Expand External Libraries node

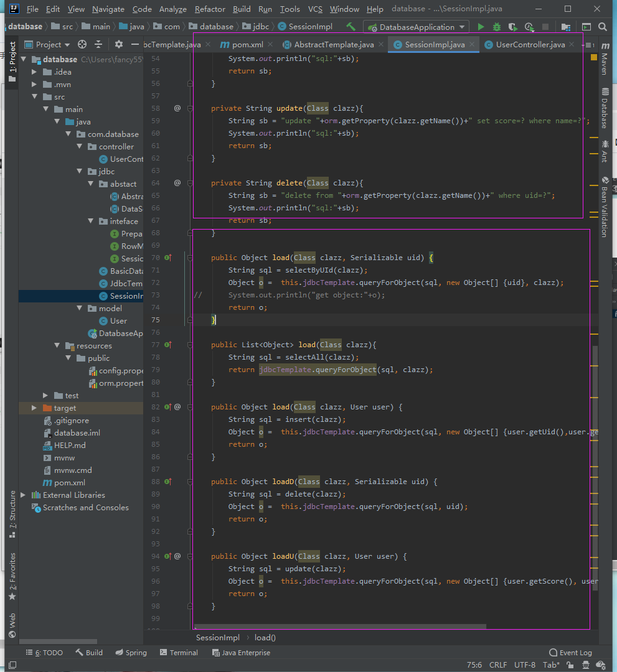point(23,495)
